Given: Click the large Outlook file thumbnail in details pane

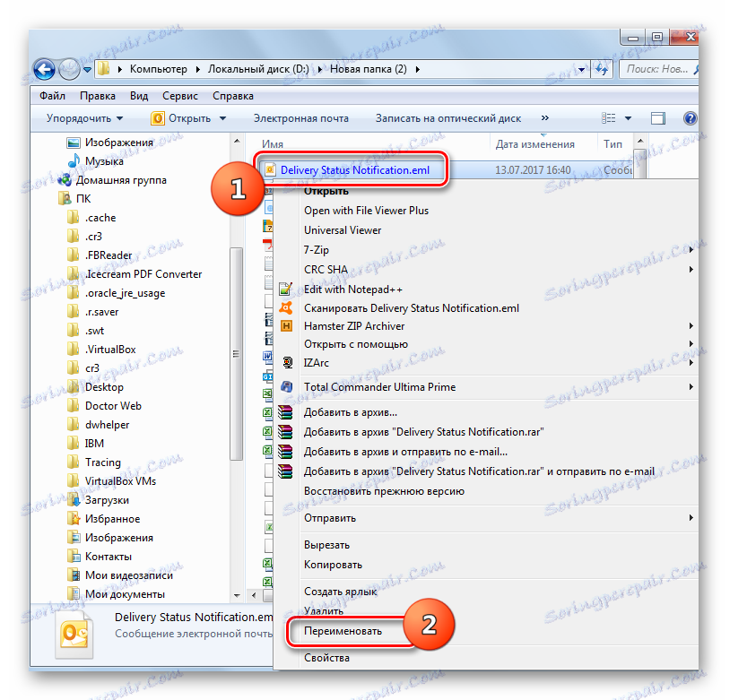Looking at the screenshot, I should [74, 634].
